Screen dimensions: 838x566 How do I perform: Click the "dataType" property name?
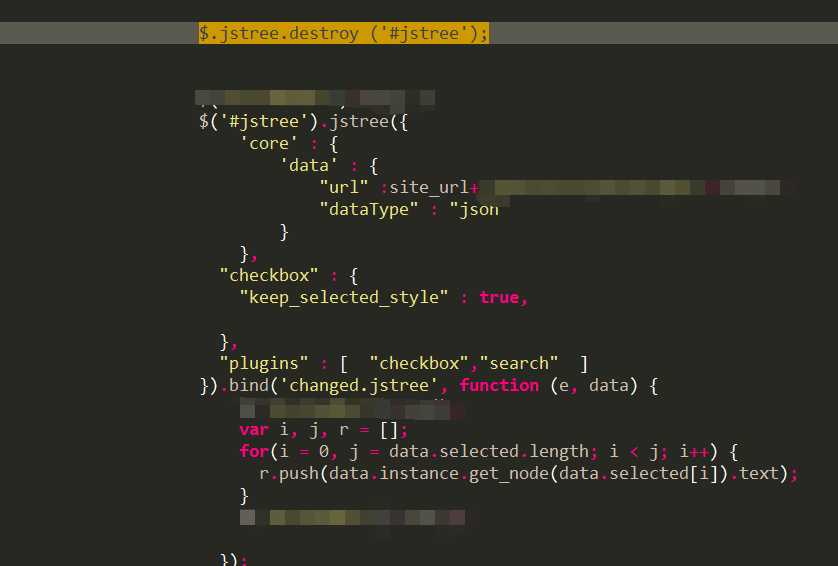point(369,210)
